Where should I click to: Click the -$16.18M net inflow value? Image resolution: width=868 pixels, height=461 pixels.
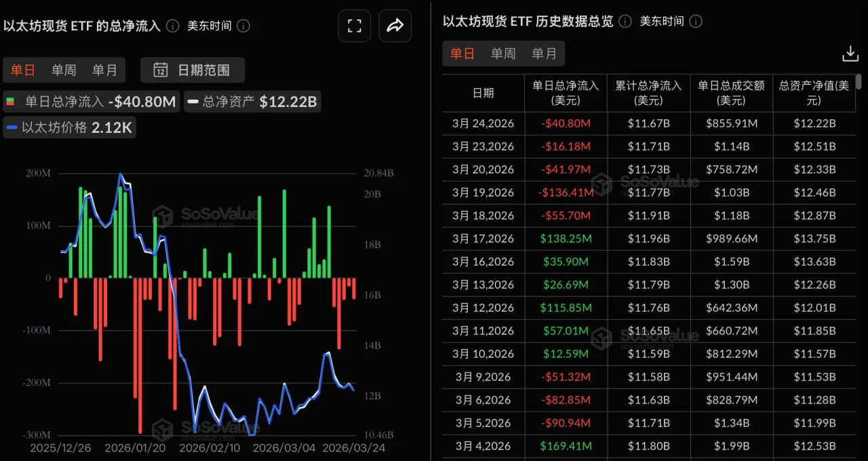(566, 146)
